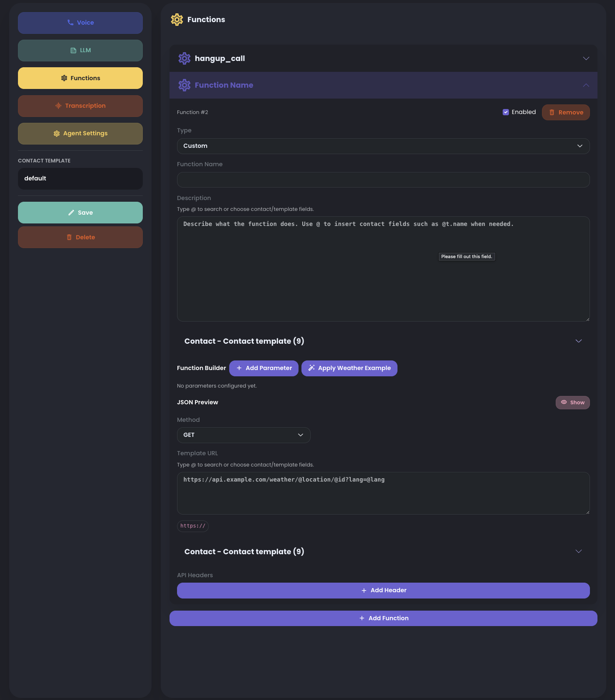Click the phone icon on the Voice button
The image size is (615, 700).
(x=70, y=23)
